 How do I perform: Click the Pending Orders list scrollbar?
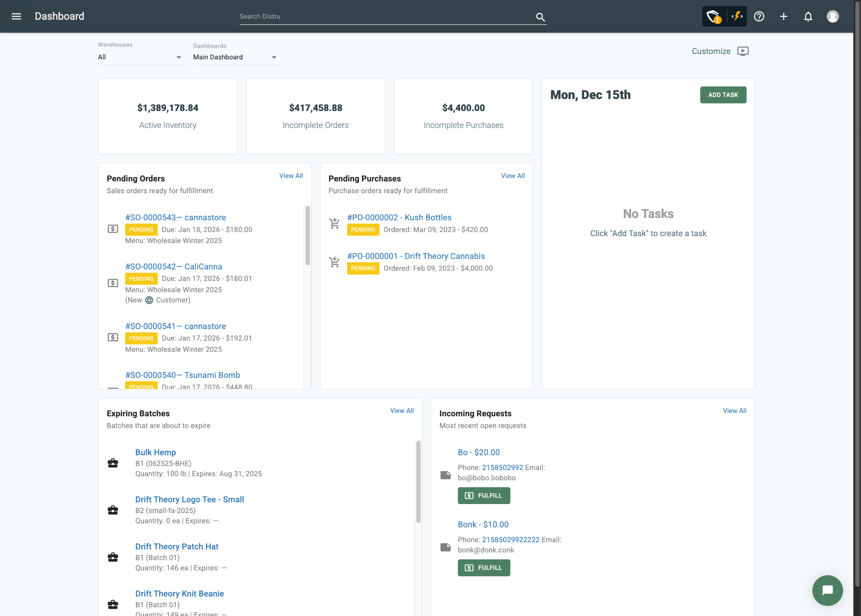coord(308,235)
